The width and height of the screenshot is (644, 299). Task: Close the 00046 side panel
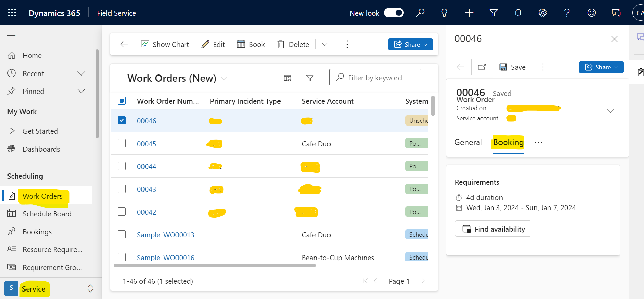click(614, 39)
